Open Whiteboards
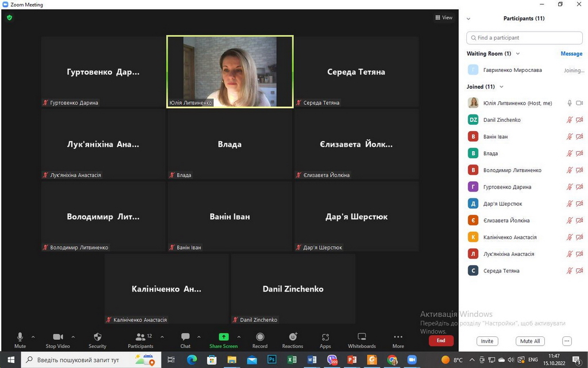The height and width of the screenshot is (368, 588). click(362, 338)
